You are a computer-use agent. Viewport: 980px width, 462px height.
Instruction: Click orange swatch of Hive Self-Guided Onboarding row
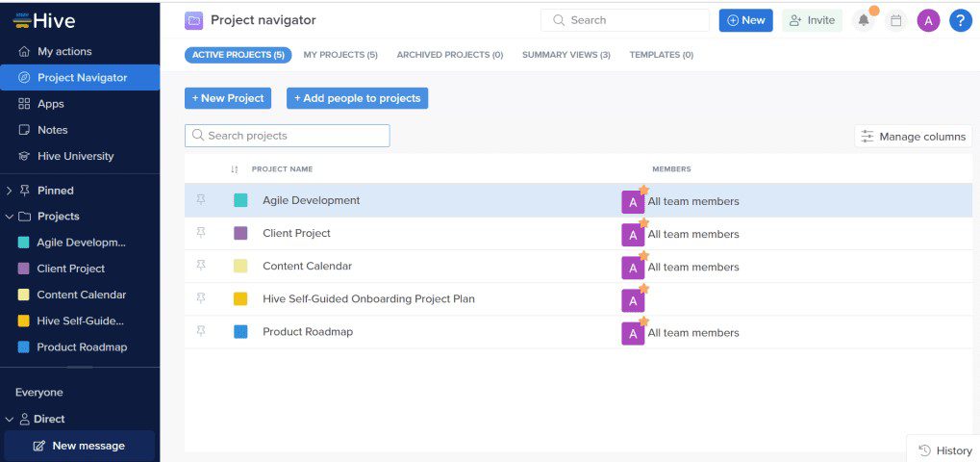point(240,298)
